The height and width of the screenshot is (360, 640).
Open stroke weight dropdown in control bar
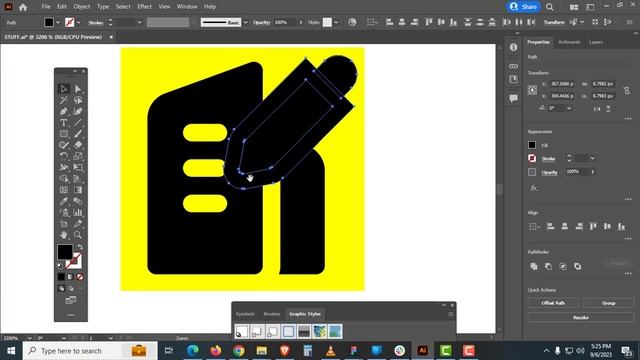tap(139, 22)
